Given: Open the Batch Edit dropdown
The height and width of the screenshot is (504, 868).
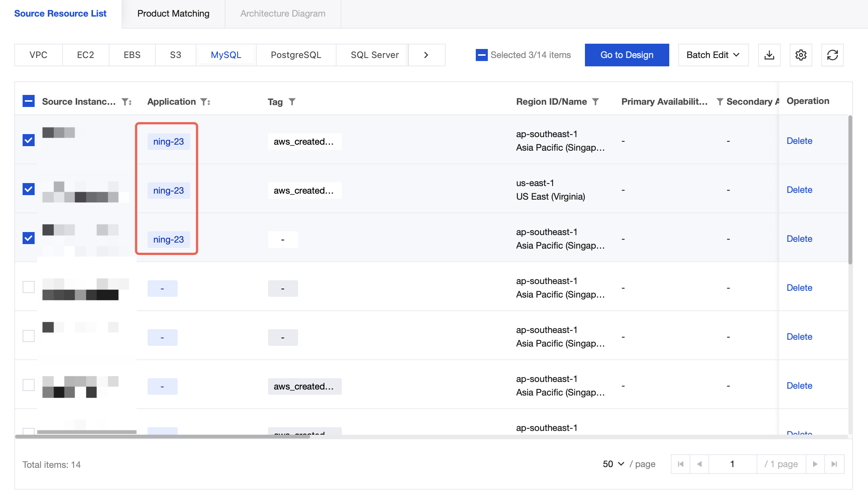Looking at the screenshot, I should coord(713,55).
